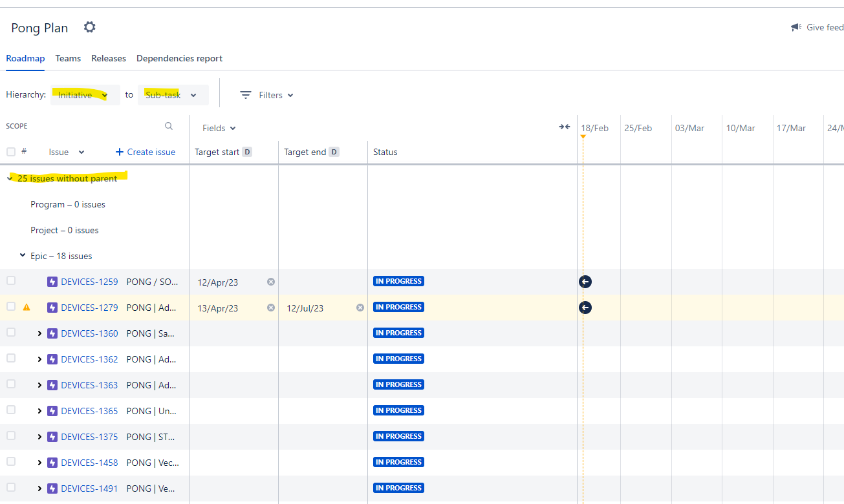Viewport: 844px width, 504px height.
Task: Clear Target end date 12/Jul/23
Action: (360, 308)
